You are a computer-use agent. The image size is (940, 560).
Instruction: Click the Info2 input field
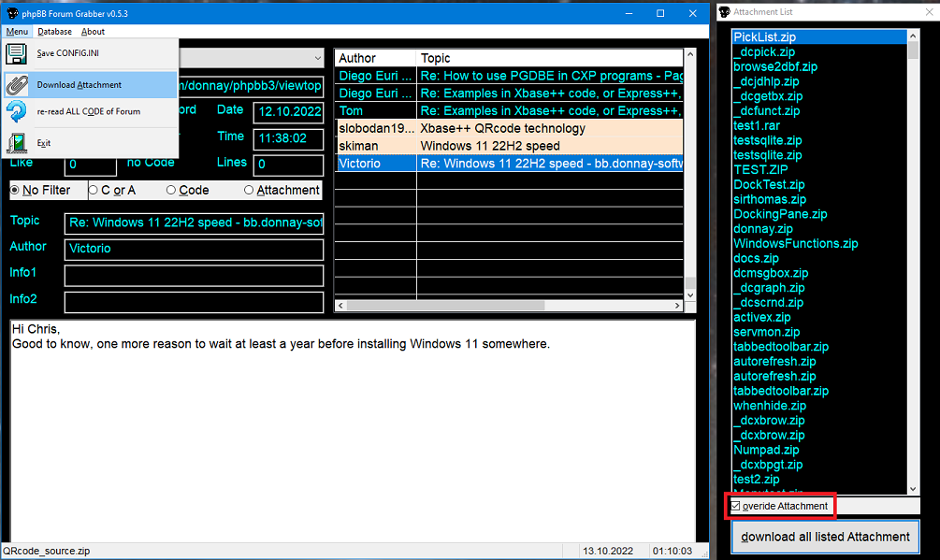[x=194, y=302]
